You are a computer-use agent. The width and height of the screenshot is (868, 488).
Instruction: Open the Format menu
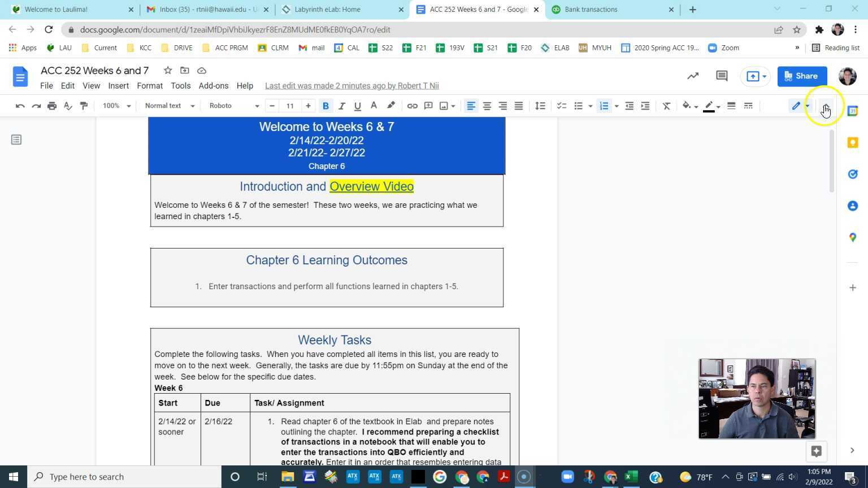point(149,85)
